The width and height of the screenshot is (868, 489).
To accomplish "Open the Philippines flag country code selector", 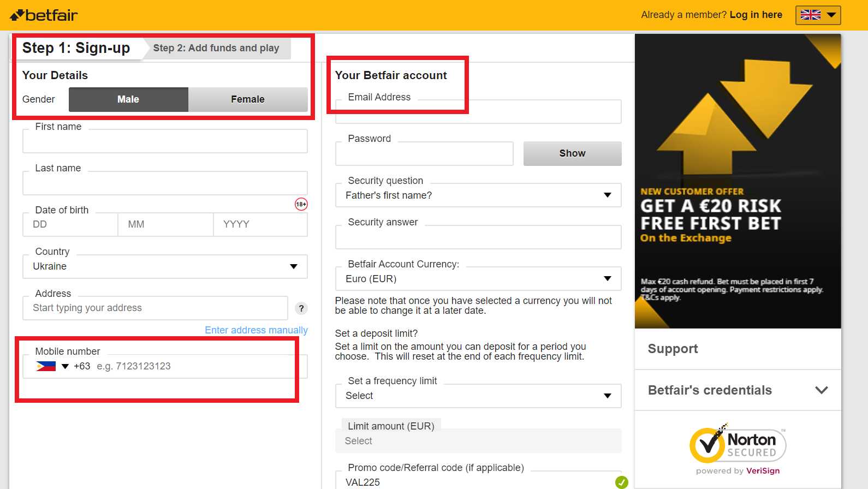I will pos(52,366).
